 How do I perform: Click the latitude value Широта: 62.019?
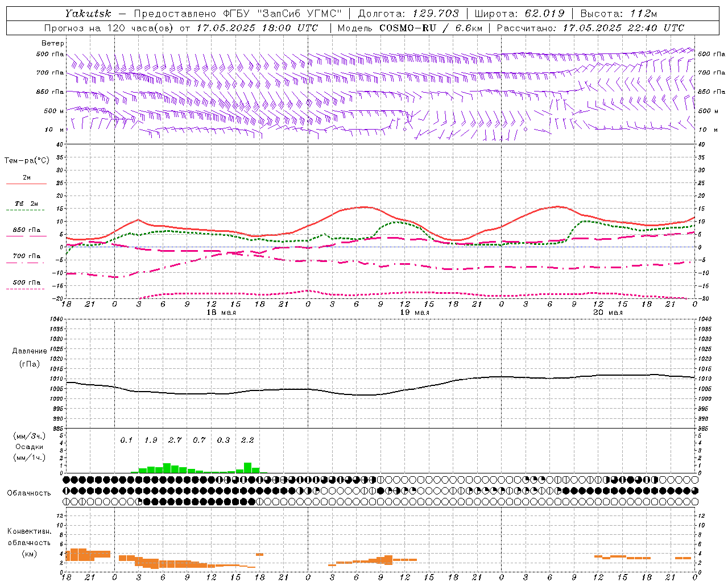coord(519,14)
